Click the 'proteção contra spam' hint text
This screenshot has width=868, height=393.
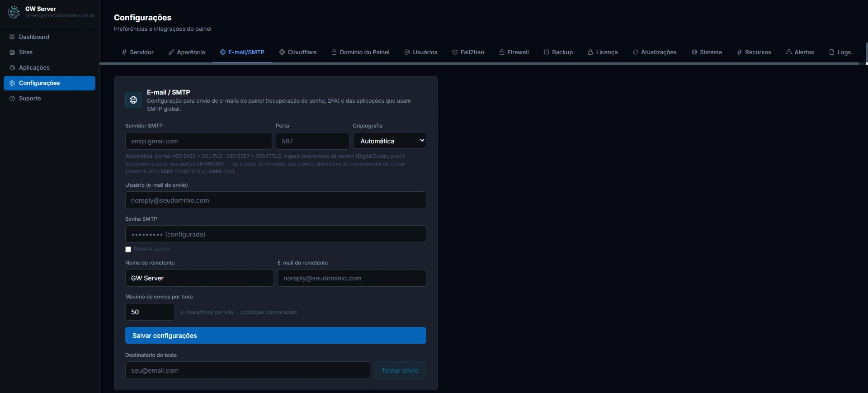click(269, 312)
